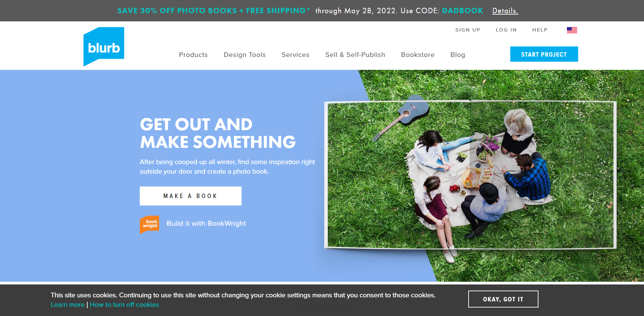Open the Services menu
The image size is (644, 316).
coord(296,55)
